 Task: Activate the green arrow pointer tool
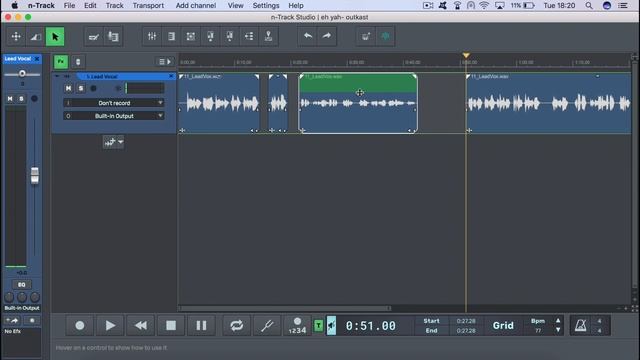[x=55, y=37]
